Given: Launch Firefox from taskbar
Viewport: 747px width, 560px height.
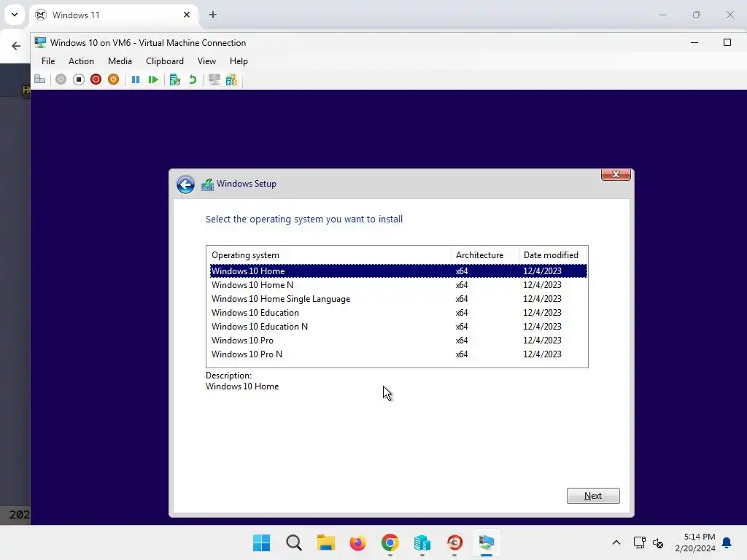Looking at the screenshot, I should 357,542.
